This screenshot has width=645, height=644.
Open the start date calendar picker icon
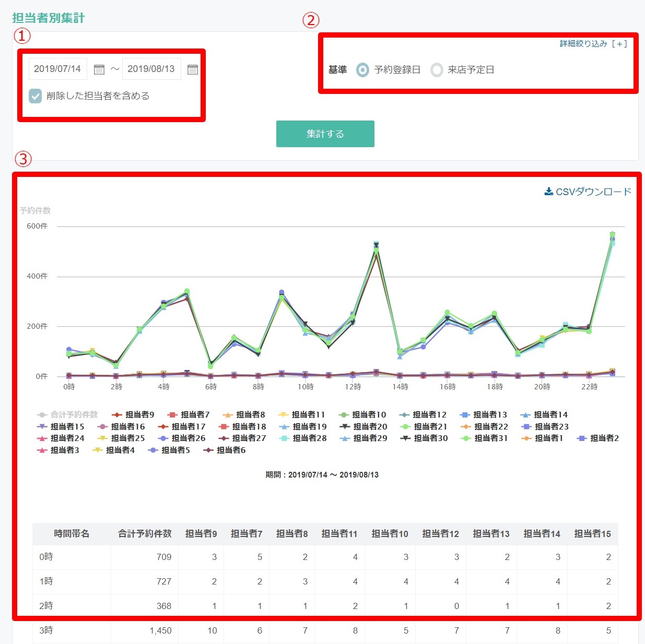99,69
